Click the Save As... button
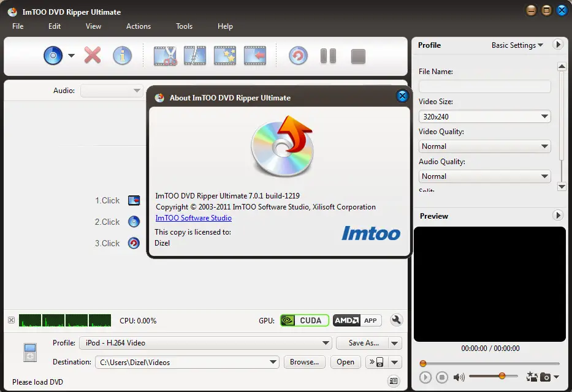572x392 pixels. pos(363,343)
